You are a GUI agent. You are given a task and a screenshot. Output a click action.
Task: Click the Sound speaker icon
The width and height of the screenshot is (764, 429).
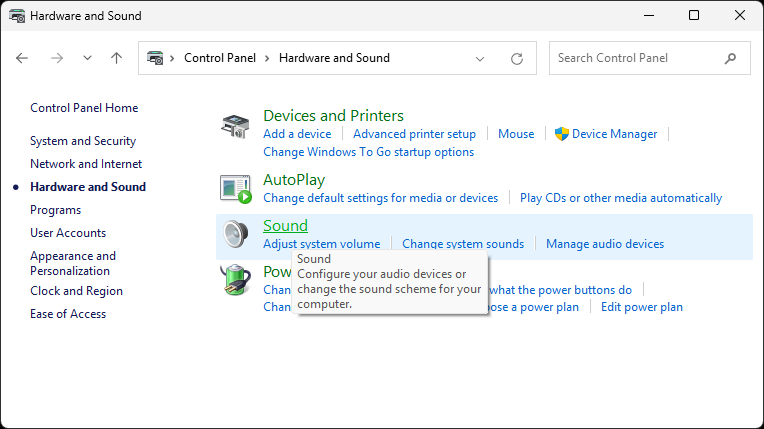(236, 235)
